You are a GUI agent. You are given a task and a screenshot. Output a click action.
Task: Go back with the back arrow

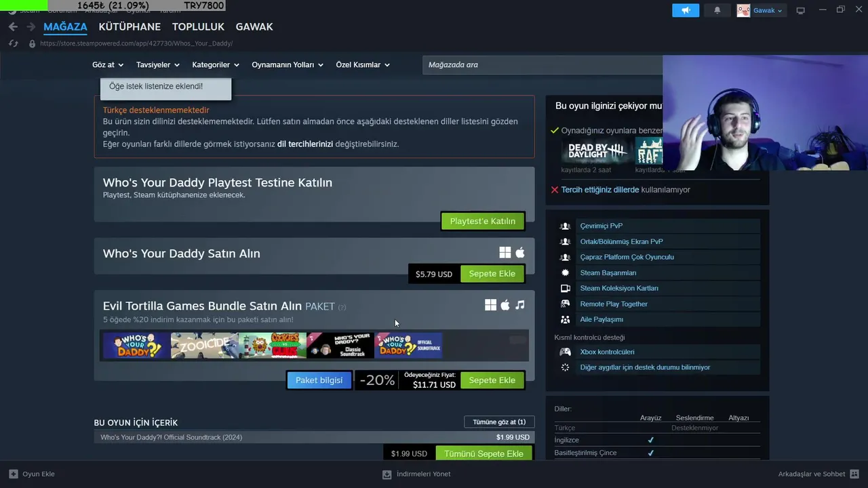13,27
